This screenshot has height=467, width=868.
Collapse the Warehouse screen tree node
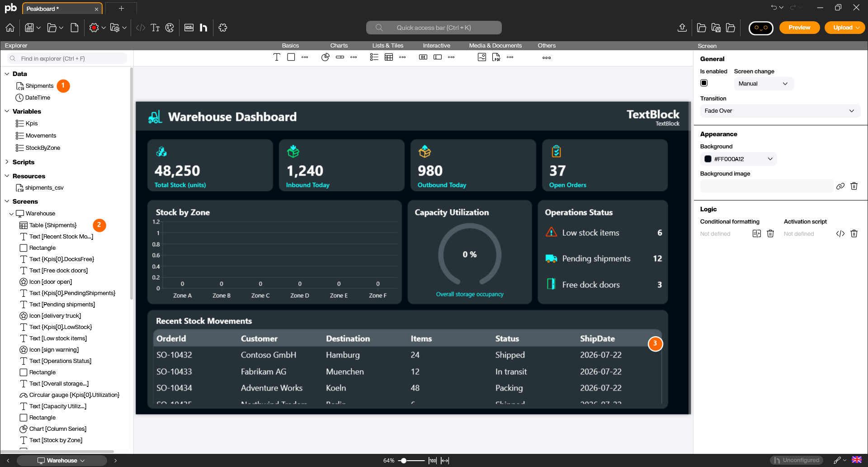[11, 214]
